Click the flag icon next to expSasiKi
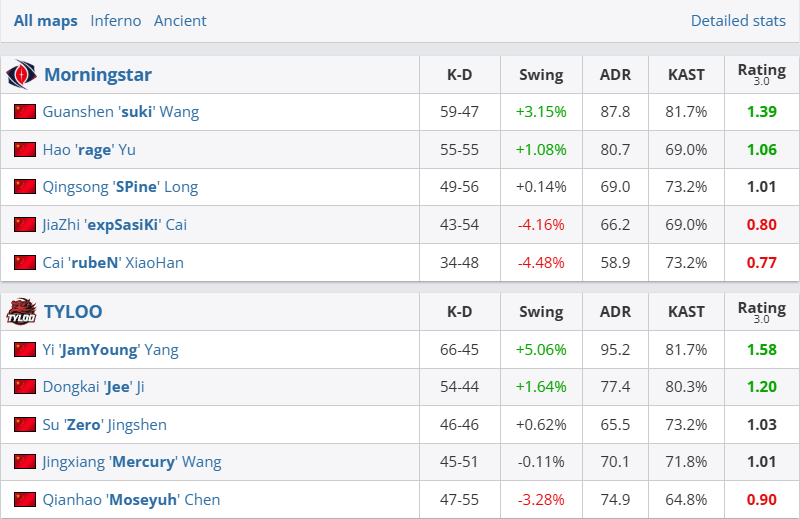 point(25,225)
